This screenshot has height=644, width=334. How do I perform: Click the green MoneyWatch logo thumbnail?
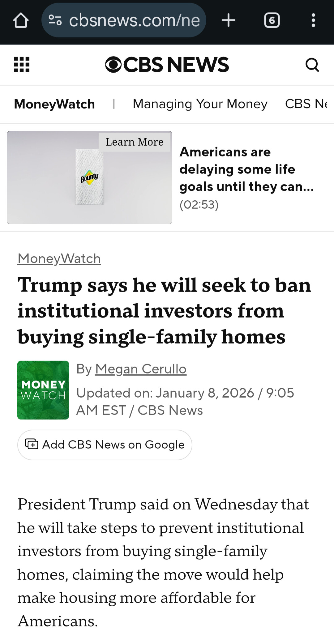tap(43, 390)
